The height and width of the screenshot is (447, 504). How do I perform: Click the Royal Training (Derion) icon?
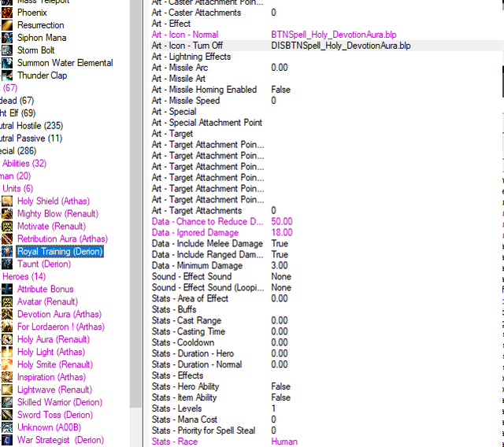(7, 252)
